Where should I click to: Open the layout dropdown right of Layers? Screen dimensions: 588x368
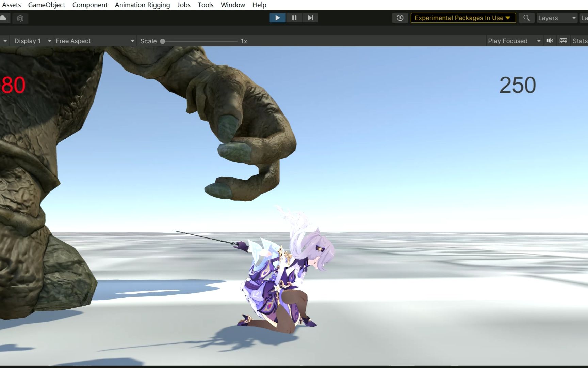584,18
